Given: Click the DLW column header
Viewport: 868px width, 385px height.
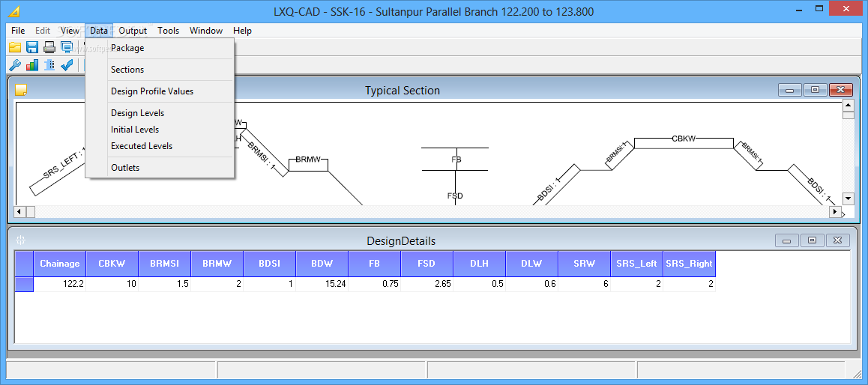Looking at the screenshot, I should (532, 264).
